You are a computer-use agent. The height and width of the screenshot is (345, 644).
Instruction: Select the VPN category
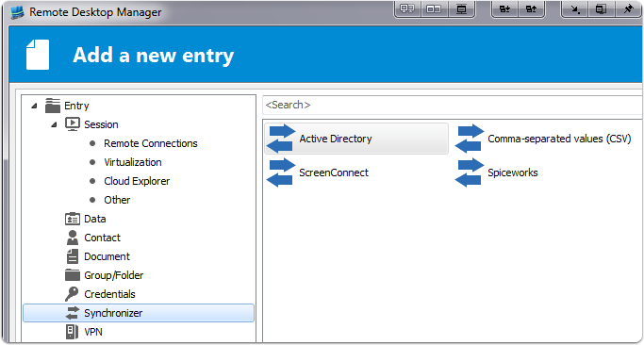tap(92, 332)
